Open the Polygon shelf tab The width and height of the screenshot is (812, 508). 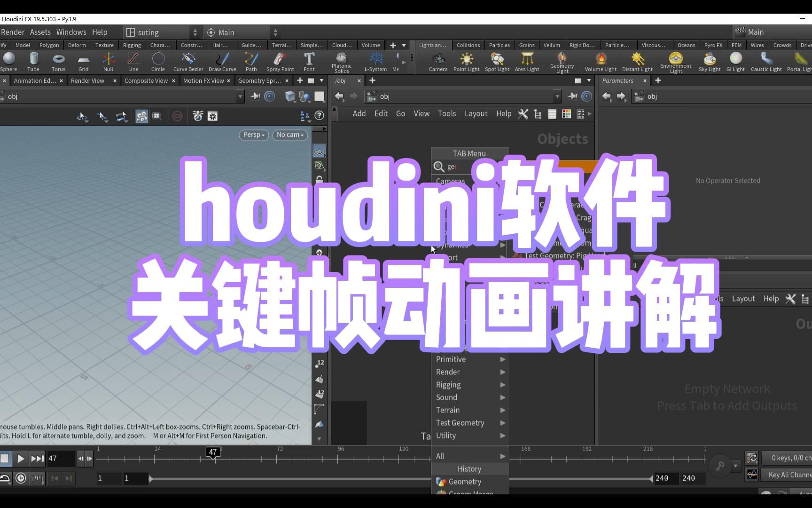49,45
